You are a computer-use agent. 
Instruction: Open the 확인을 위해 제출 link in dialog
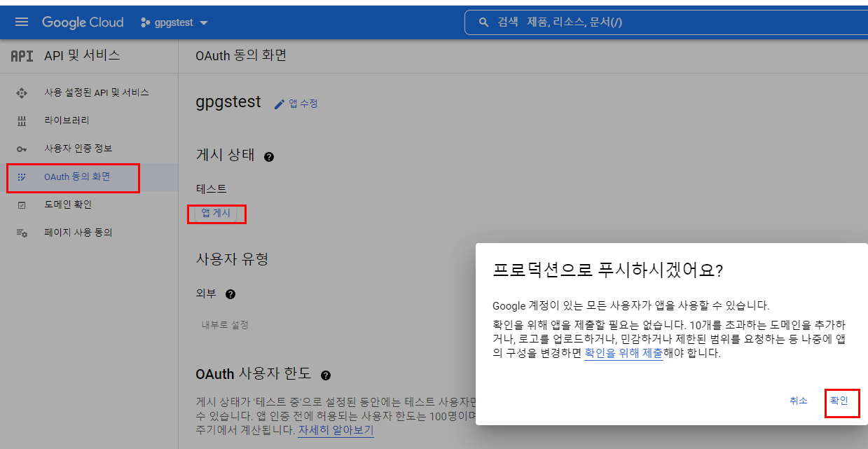point(624,354)
